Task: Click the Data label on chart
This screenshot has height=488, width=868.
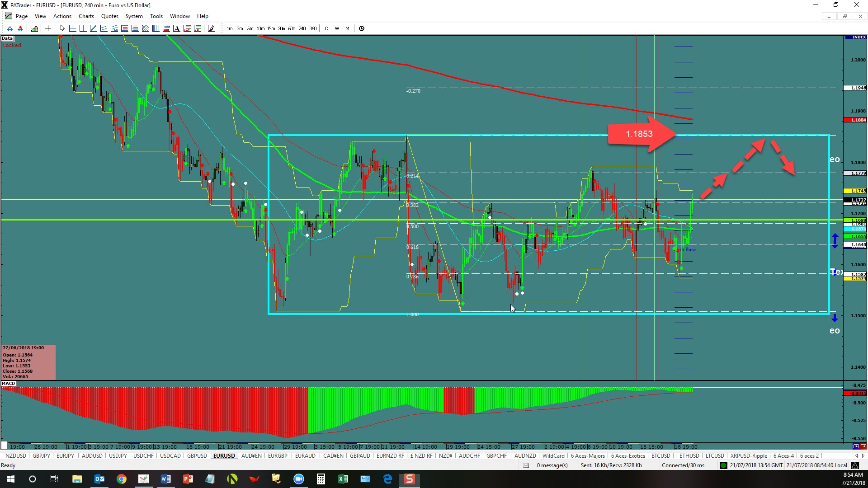Action: 7,38
